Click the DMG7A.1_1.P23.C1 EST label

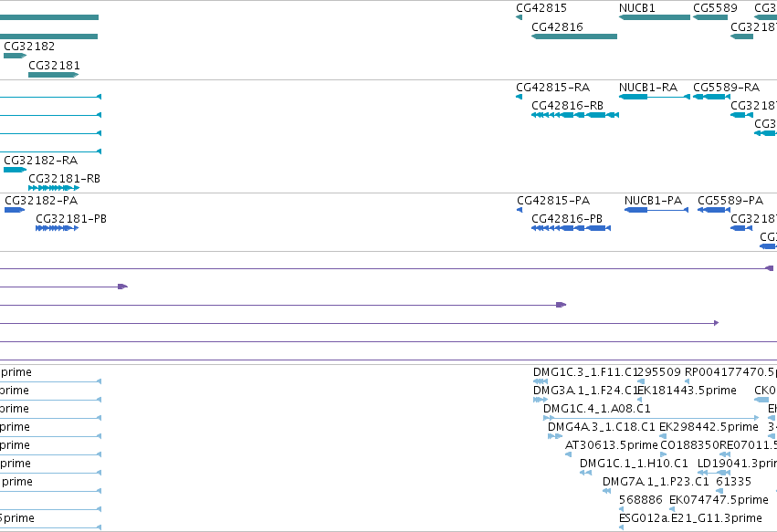(656, 482)
